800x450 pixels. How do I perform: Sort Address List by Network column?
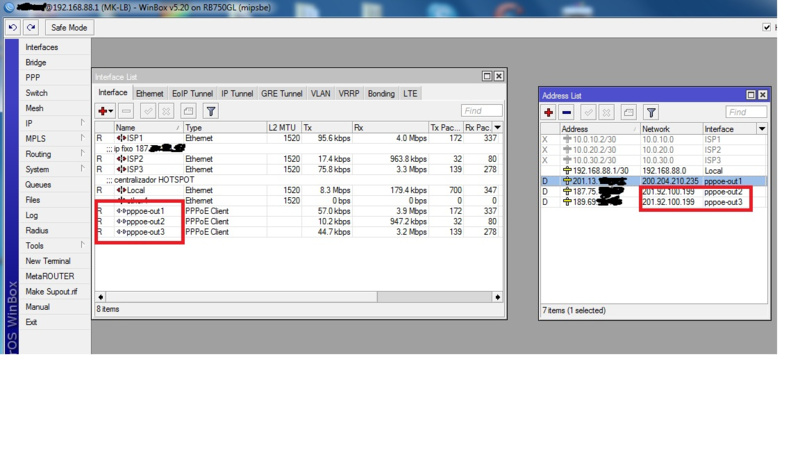[x=671, y=129]
